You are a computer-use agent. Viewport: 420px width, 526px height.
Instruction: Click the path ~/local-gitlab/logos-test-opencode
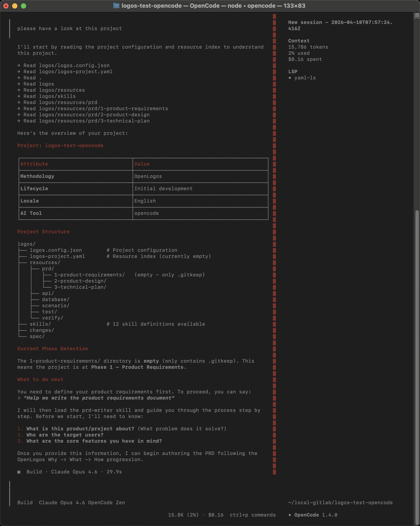click(x=340, y=502)
